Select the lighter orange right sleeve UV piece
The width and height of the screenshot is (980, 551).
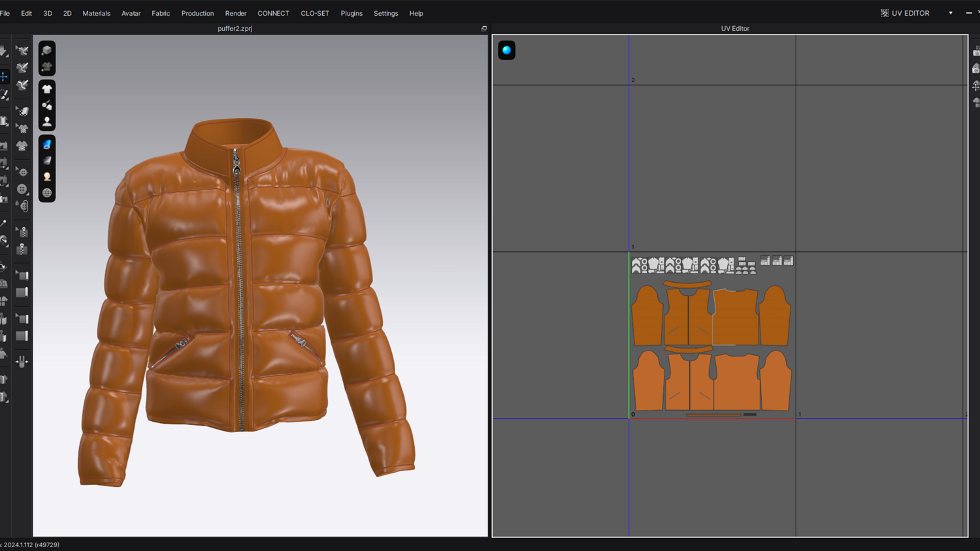coord(776,381)
